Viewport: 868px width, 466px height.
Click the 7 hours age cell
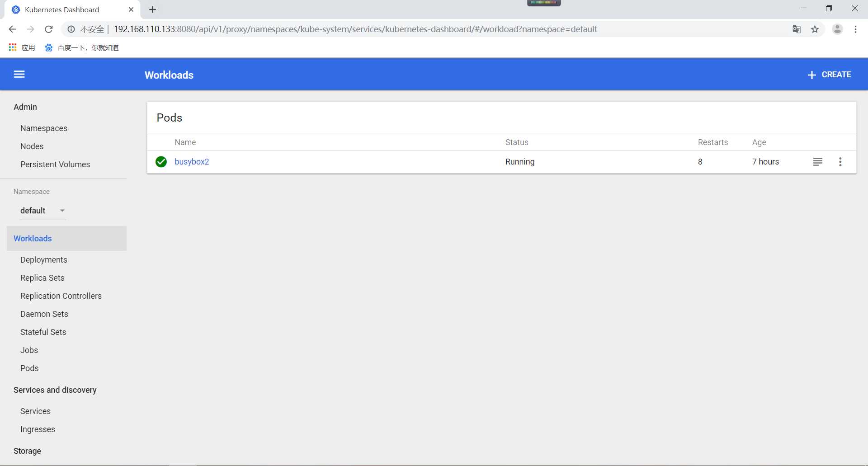[765, 162]
